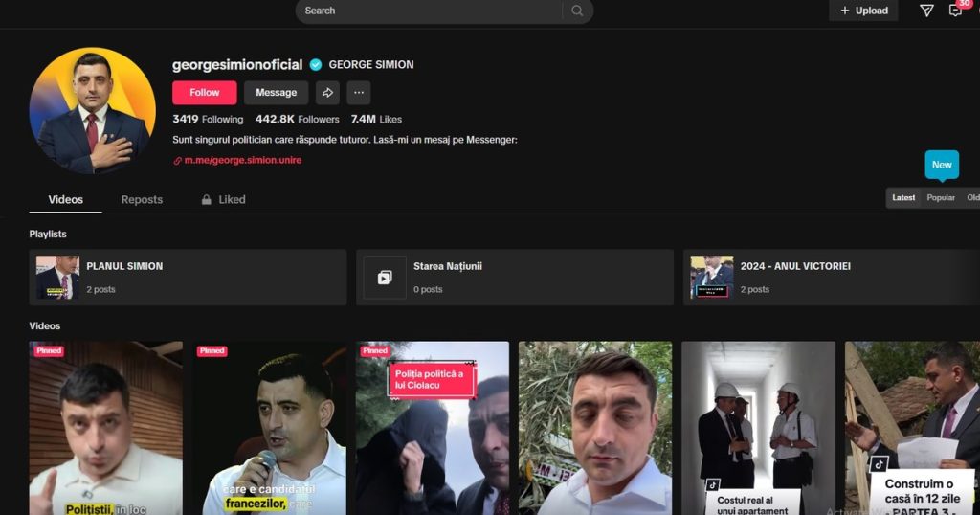Sort videos by Popular
Screen dimensions: 980x515
(x=941, y=197)
